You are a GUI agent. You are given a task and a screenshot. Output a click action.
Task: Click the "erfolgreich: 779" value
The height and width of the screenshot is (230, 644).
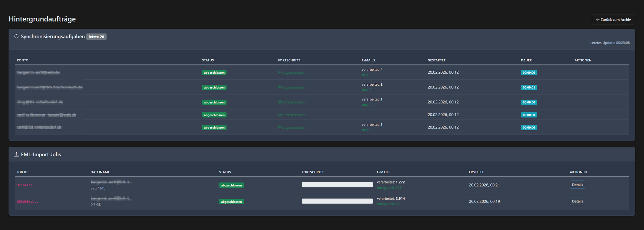coord(389,204)
